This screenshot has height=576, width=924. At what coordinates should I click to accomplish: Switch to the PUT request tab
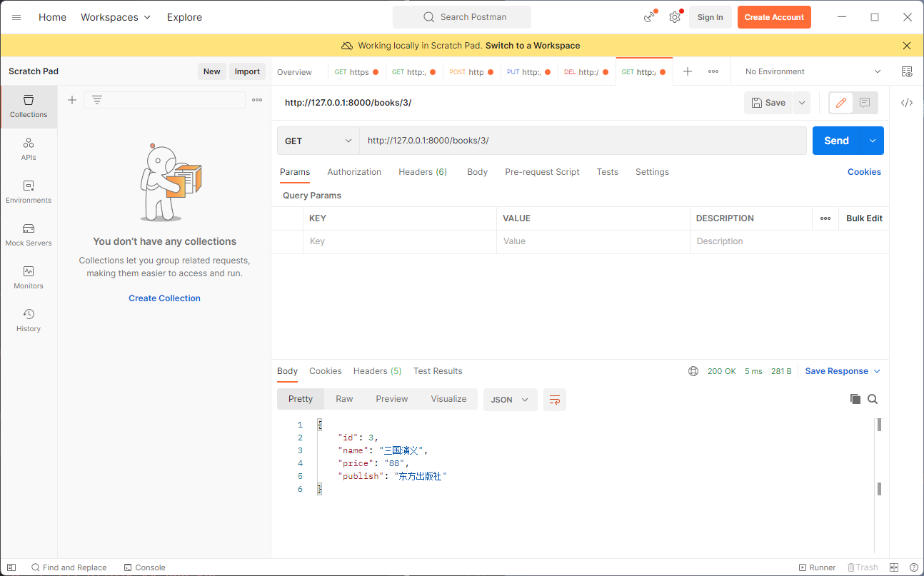pos(528,72)
